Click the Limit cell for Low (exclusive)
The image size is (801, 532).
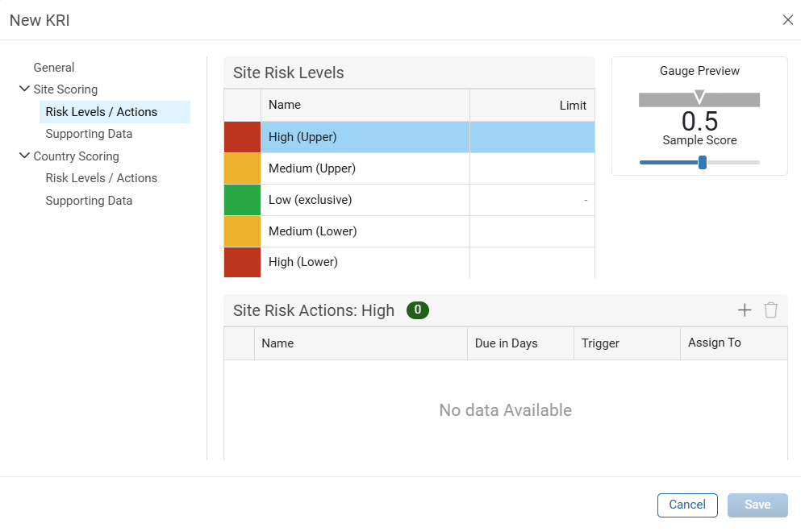pos(532,200)
